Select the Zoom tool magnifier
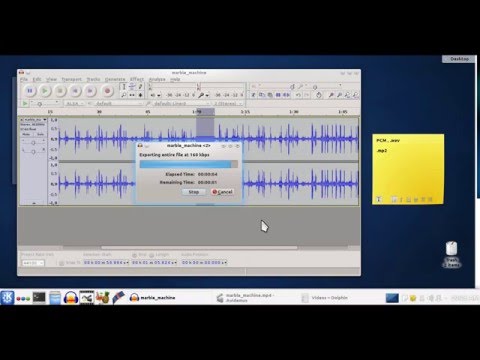This screenshot has height=360, width=480. click(x=124, y=95)
